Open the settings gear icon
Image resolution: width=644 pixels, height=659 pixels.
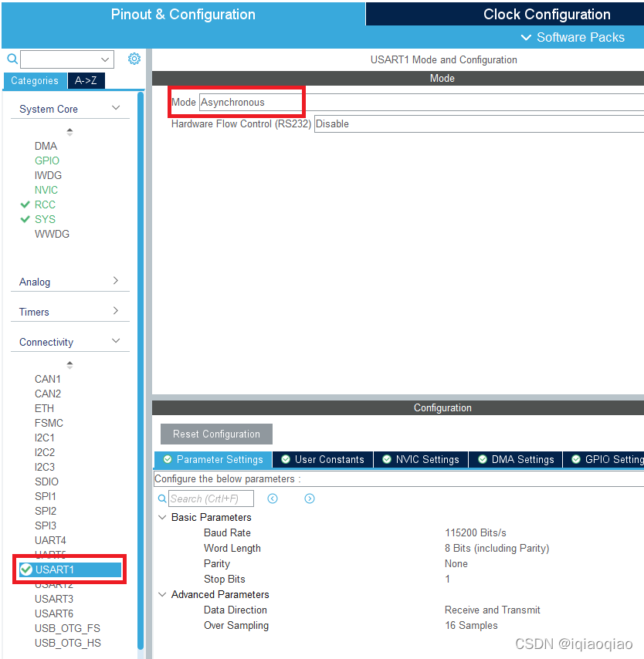pos(134,59)
